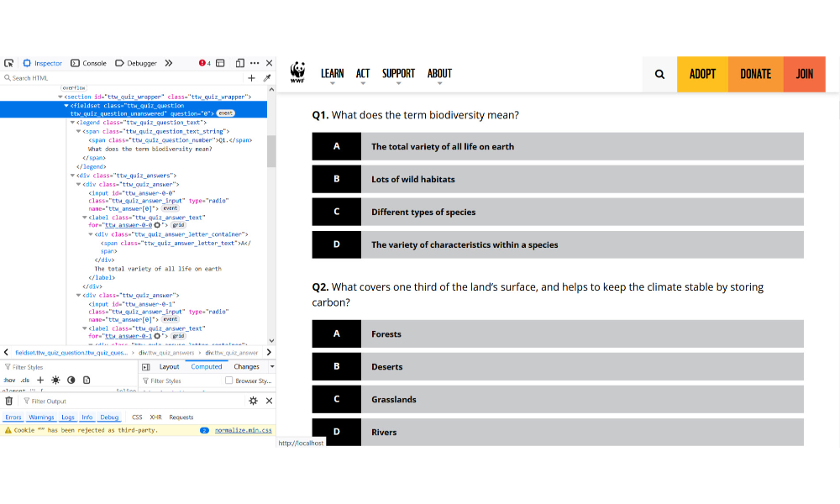Toggle the Info console filter
Screen dimensions: 840x504
click(87, 417)
